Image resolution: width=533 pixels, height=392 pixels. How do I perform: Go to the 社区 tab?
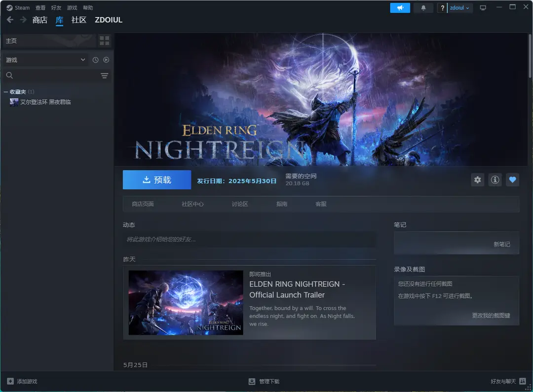coord(79,20)
